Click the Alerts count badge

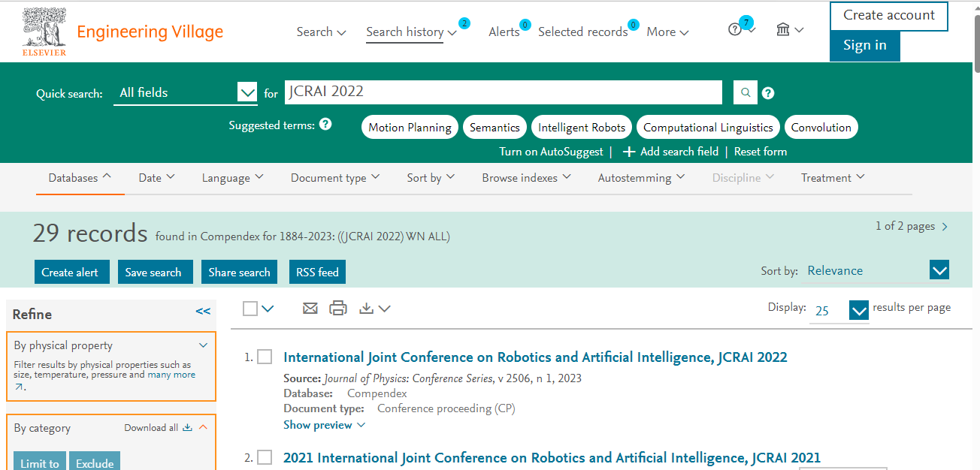[524, 25]
